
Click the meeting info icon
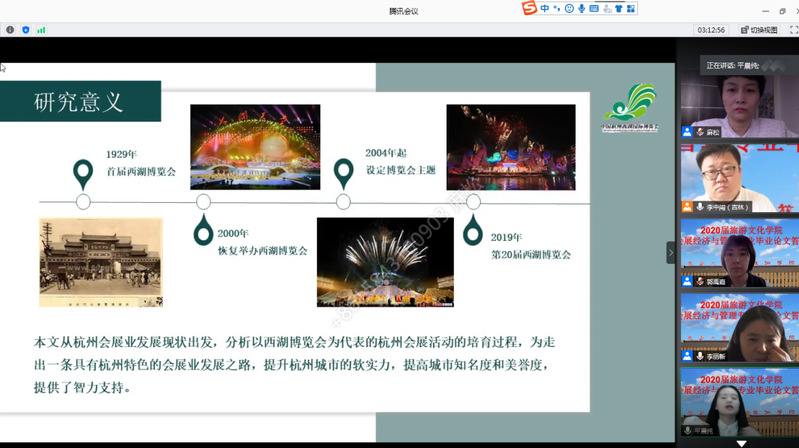(10, 30)
